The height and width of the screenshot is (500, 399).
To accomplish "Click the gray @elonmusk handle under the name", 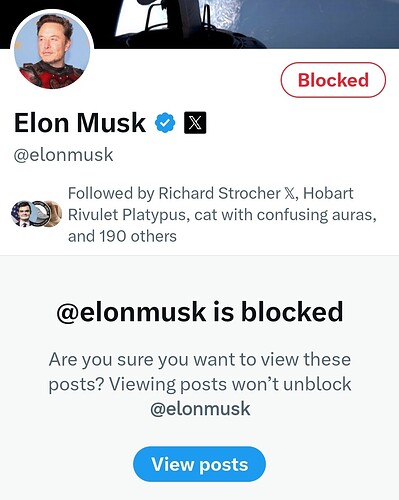I will pyautogui.click(x=63, y=155).
